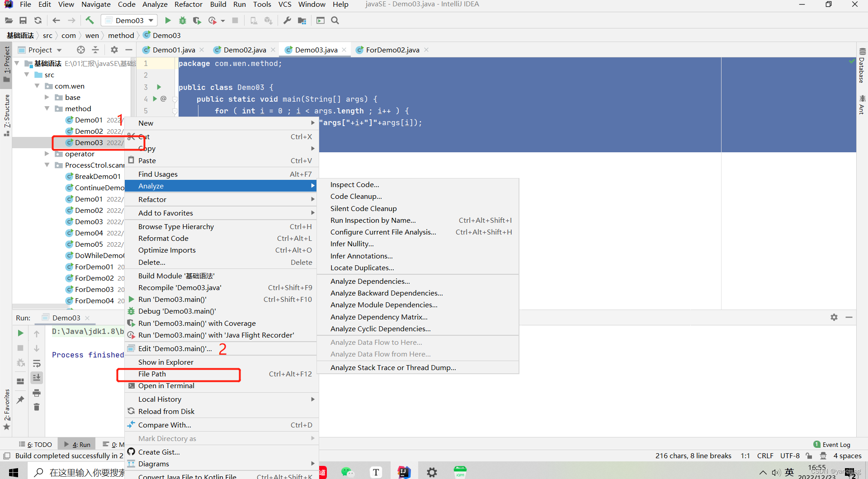Open the 6: TODO tool window
868x479 pixels.
click(36, 444)
